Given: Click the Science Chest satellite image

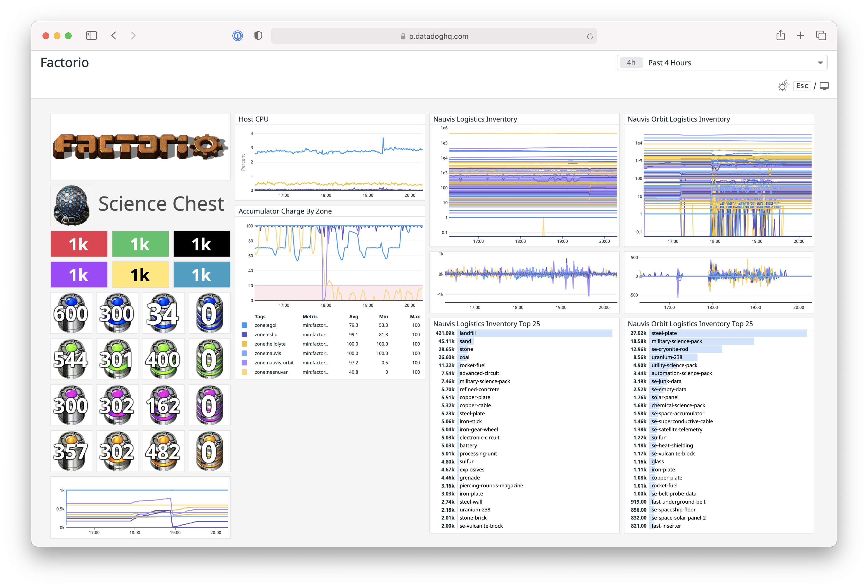Looking at the screenshot, I should coord(71,205).
